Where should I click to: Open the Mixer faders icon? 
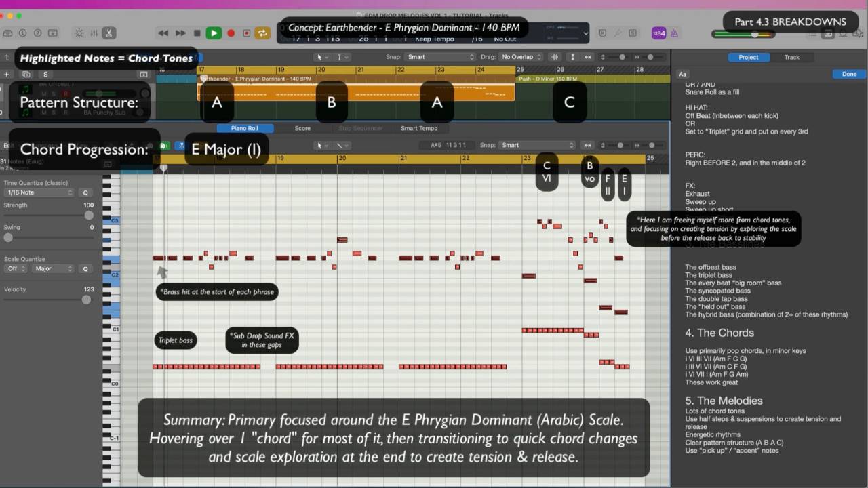pos(94,33)
